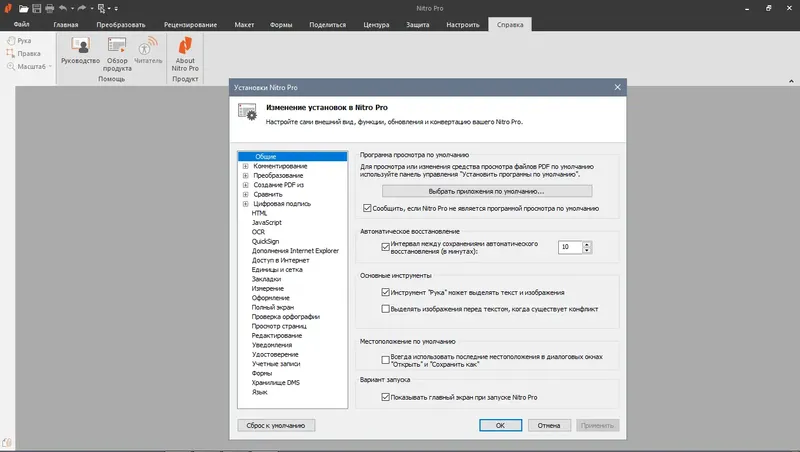Choose the Масштаб zoom tool
Screen dimensions: 800x452
pos(29,66)
